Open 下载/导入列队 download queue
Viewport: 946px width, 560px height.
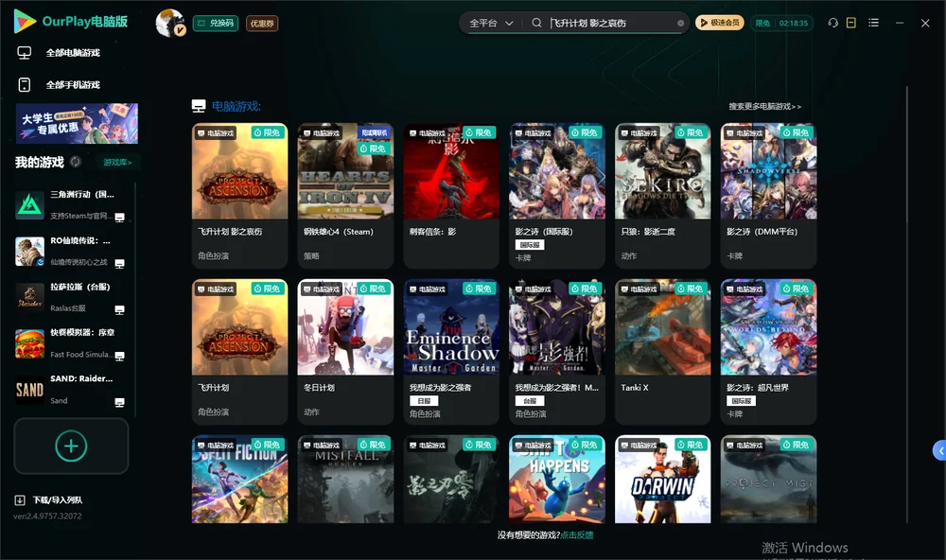[49, 499]
